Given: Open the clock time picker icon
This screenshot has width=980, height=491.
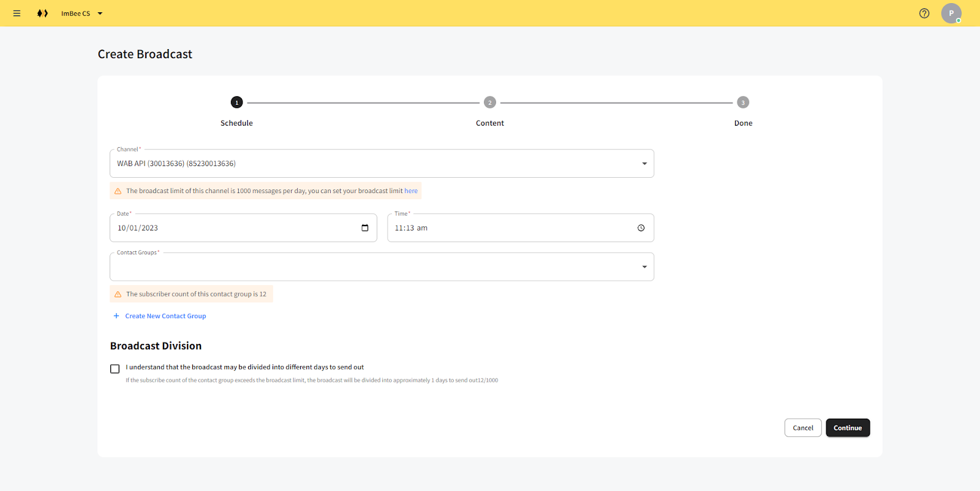Looking at the screenshot, I should pos(641,228).
